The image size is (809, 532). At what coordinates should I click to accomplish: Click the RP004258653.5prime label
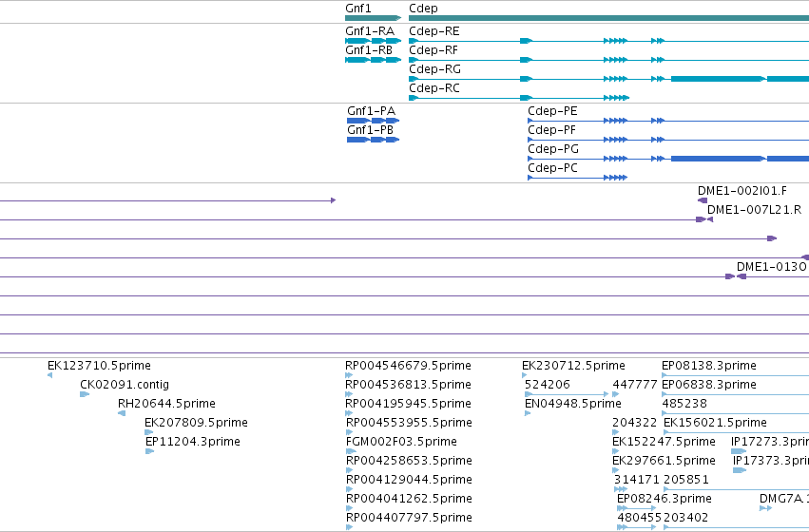pos(409,461)
